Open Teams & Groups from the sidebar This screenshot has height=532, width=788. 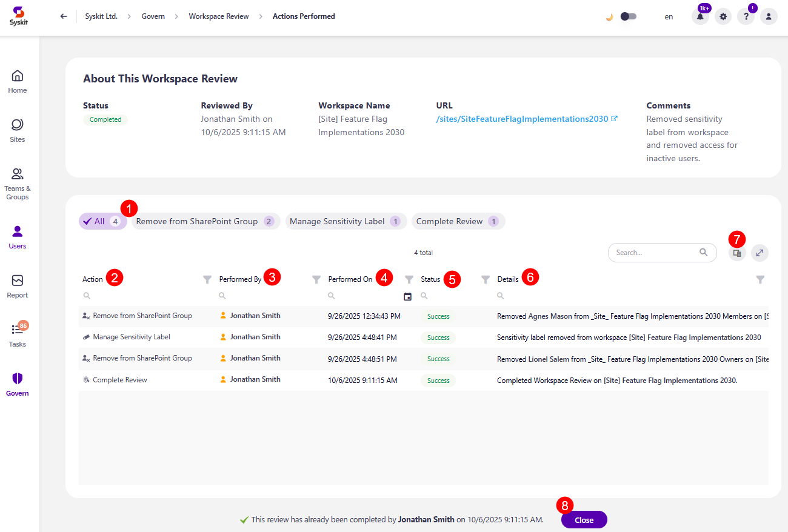point(17,182)
